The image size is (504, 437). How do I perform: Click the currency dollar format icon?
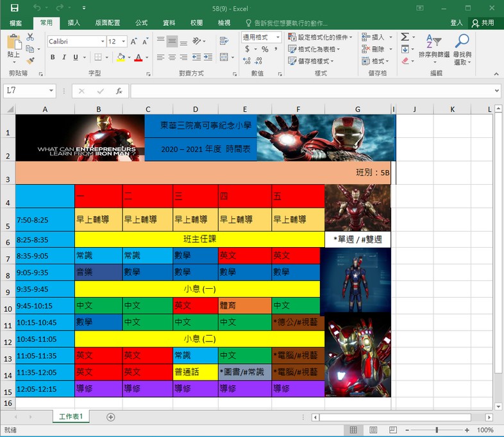coord(247,49)
